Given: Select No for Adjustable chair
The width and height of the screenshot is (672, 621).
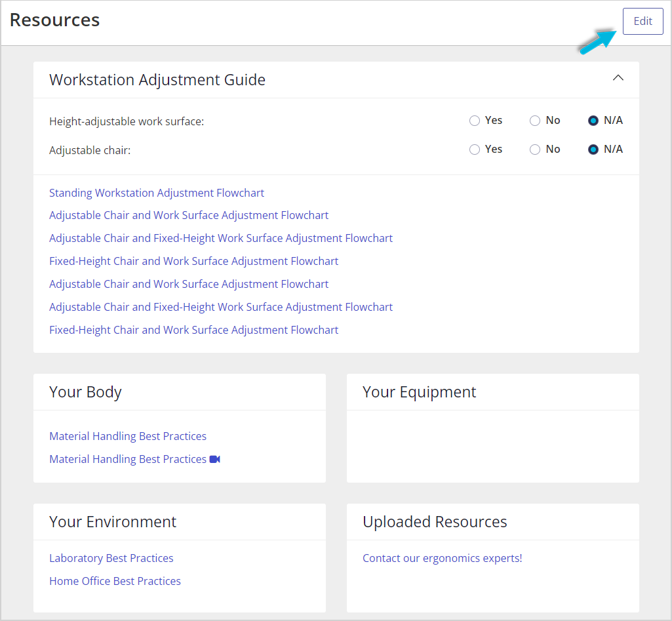Looking at the screenshot, I should point(534,150).
